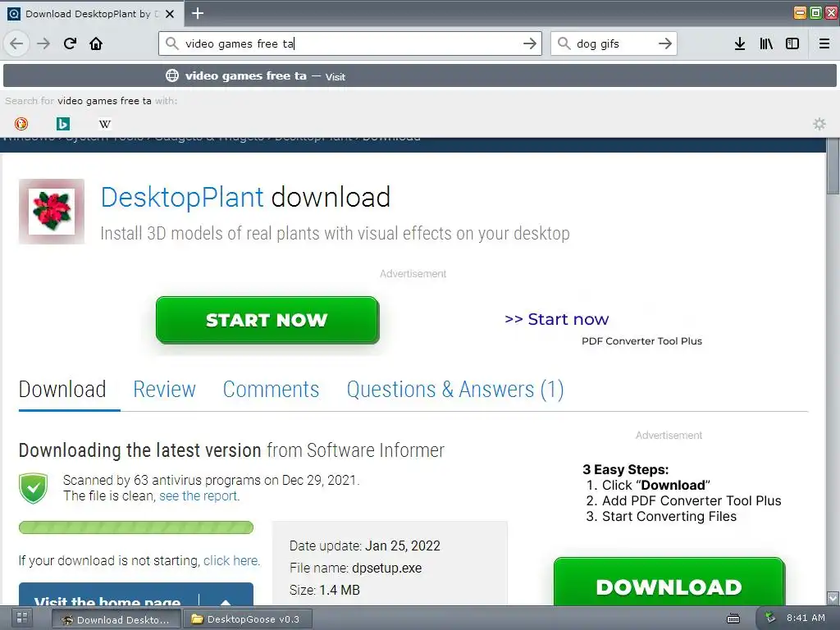Open search settings gear icon

(819, 124)
